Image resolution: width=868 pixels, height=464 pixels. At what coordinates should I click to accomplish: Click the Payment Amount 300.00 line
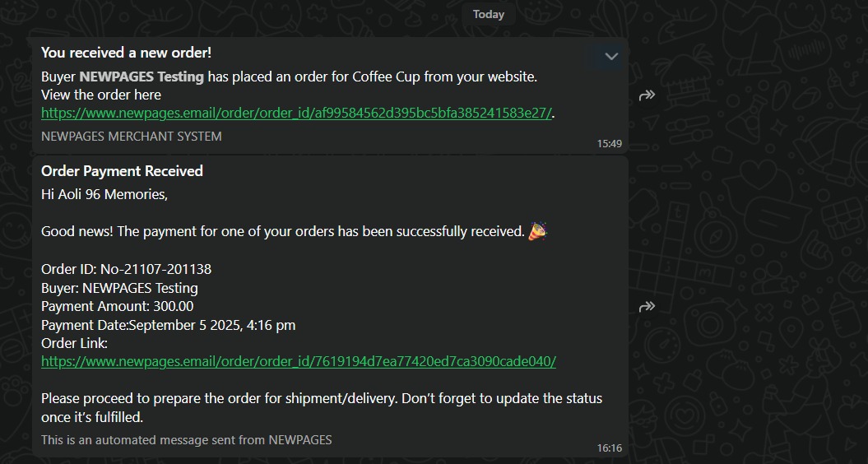[x=117, y=306]
